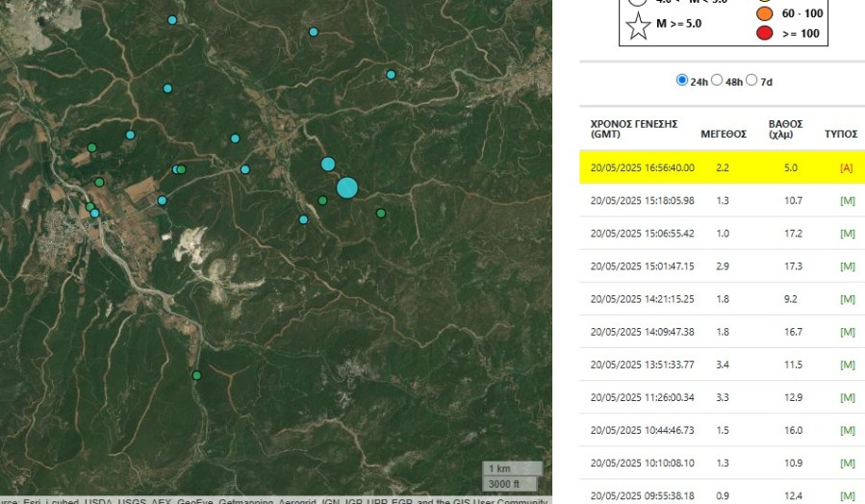Viewport: 865px width, 504px height.
Task: Sort by ΜΕΓΕΘΟΣ column header
Action: click(x=723, y=134)
